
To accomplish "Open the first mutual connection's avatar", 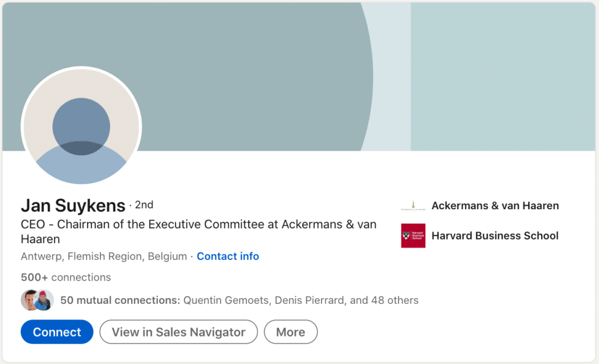I will 29,300.
